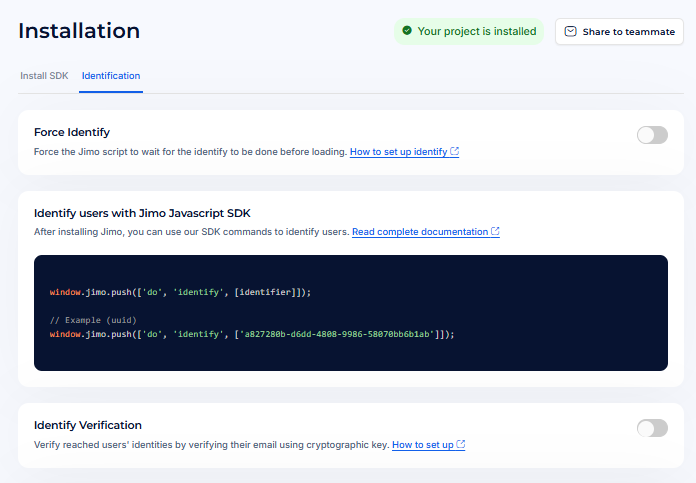Screen dimensions: 696x483
Task: Switch to the Install SDK tab
Action: [x=44, y=76]
